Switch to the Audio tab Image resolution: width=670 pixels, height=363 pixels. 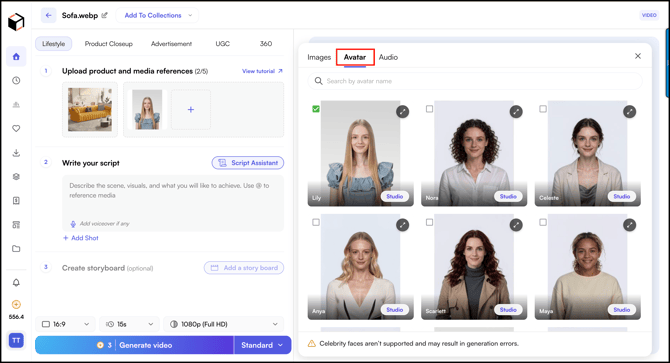click(x=388, y=57)
